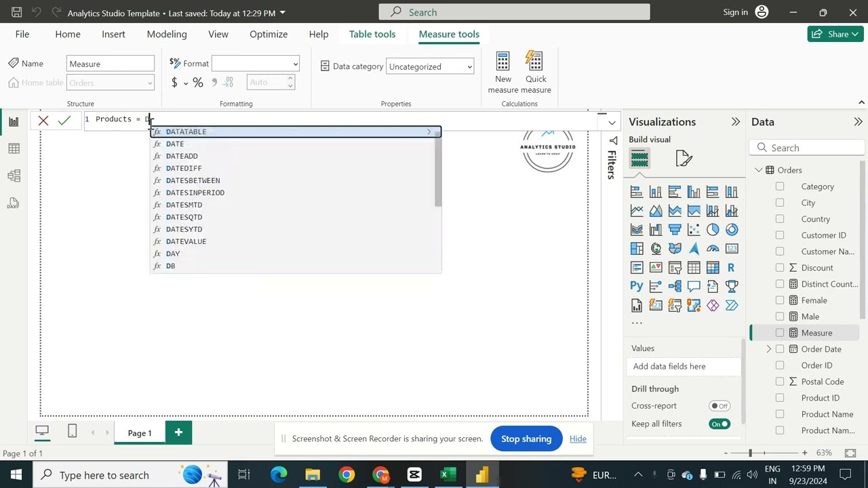Switch to mobile layout icon

pos(73,432)
